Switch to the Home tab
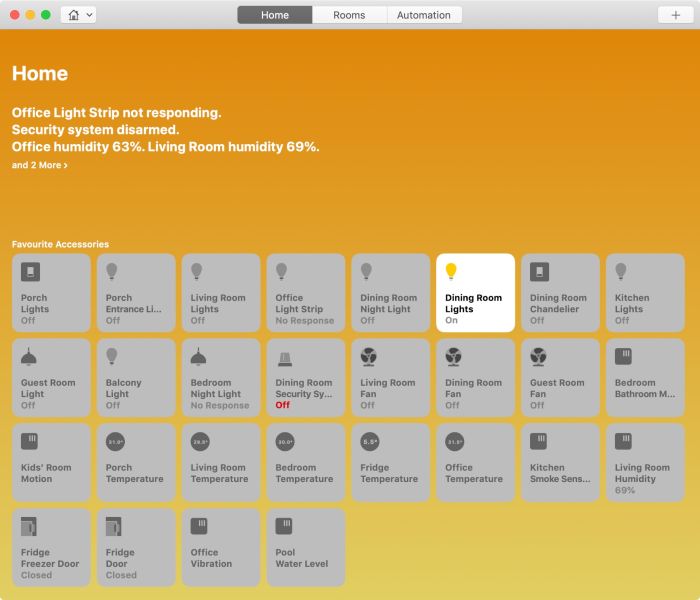Screen dimensions: 700x600 click(x=275, y=15)
